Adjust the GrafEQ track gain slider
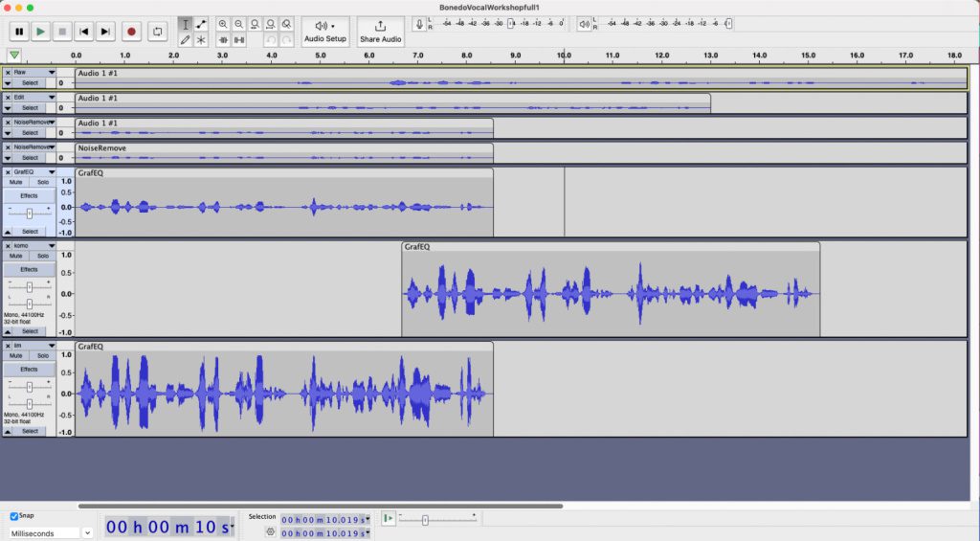Image resolution: width=980 pixels, height=541 pixels. tap(30, 214)
